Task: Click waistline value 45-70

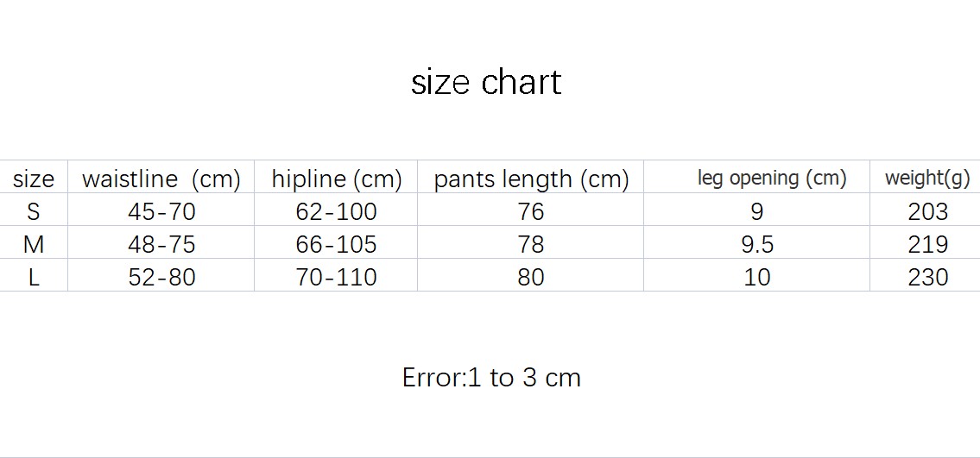Action: pyautogui.click(x=161, y=211)
